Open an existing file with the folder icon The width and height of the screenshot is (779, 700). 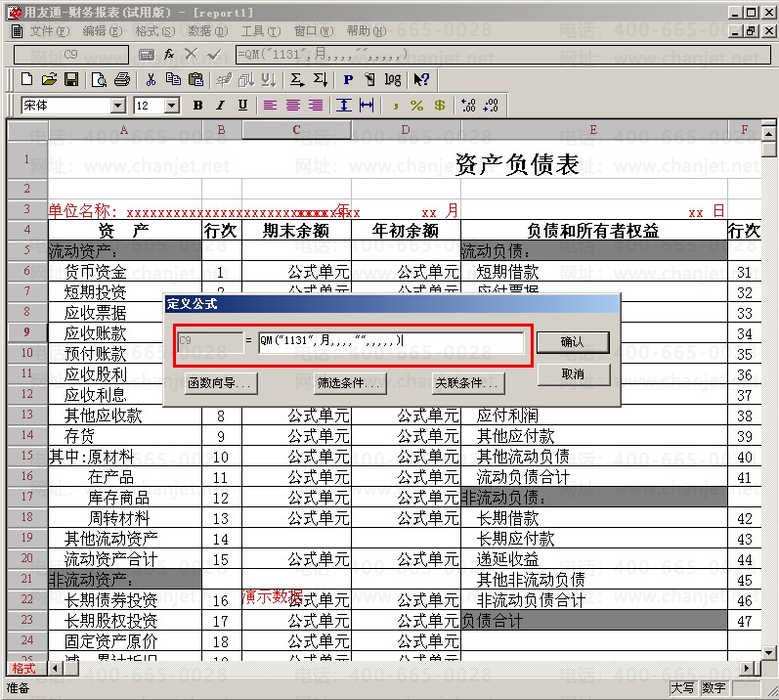pyautogui.click(x=49, y=79)
